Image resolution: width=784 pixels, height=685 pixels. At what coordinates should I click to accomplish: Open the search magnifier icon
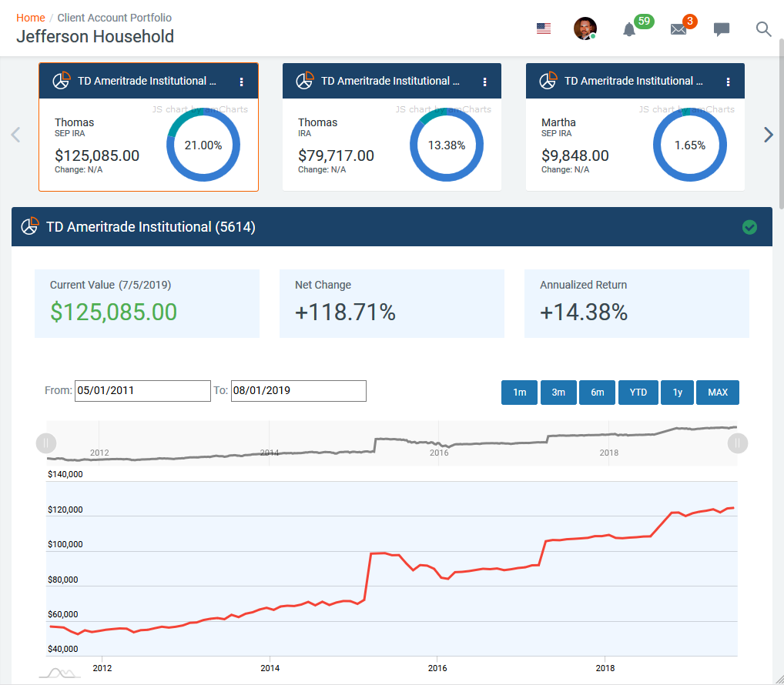[763, 29]
